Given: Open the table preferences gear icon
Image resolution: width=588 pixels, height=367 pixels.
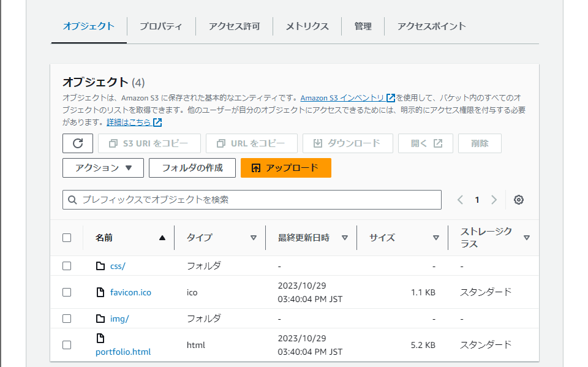Looking at the screenshot, I should tap(519, 199).
